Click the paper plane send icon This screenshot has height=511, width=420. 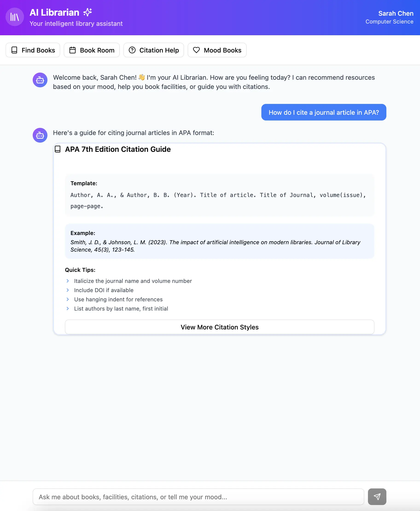tap(377, 496)
